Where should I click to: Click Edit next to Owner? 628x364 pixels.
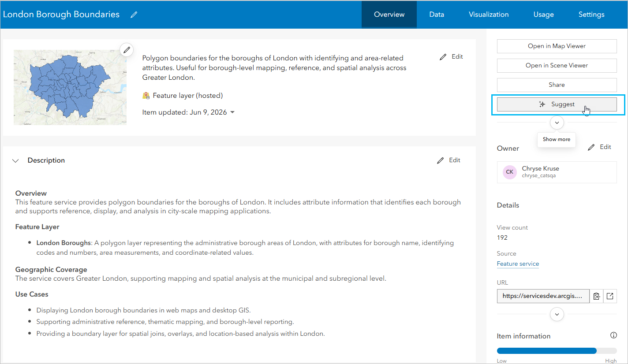(x=599, y=147)
